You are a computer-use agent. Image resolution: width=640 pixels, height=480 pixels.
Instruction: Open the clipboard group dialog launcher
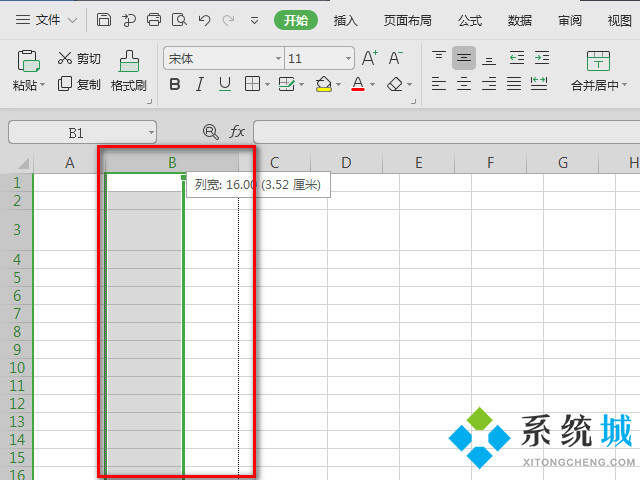point(149,101)
